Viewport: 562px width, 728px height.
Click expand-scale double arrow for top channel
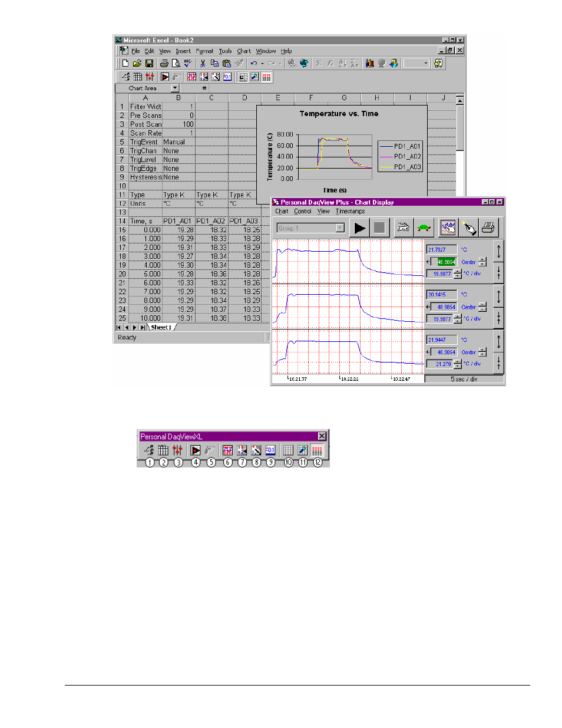[498, 251]
